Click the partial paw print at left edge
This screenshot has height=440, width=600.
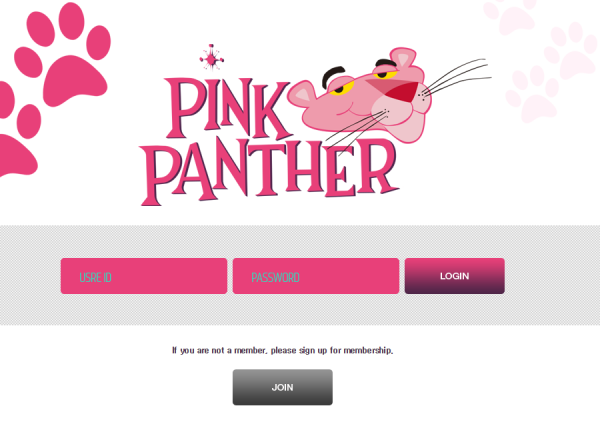point(18,130)
